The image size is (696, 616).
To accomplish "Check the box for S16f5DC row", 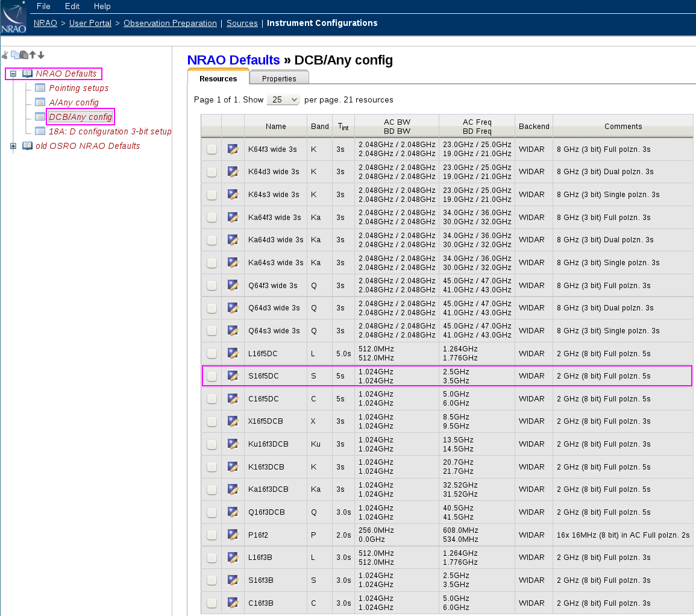I will (212, 376).
